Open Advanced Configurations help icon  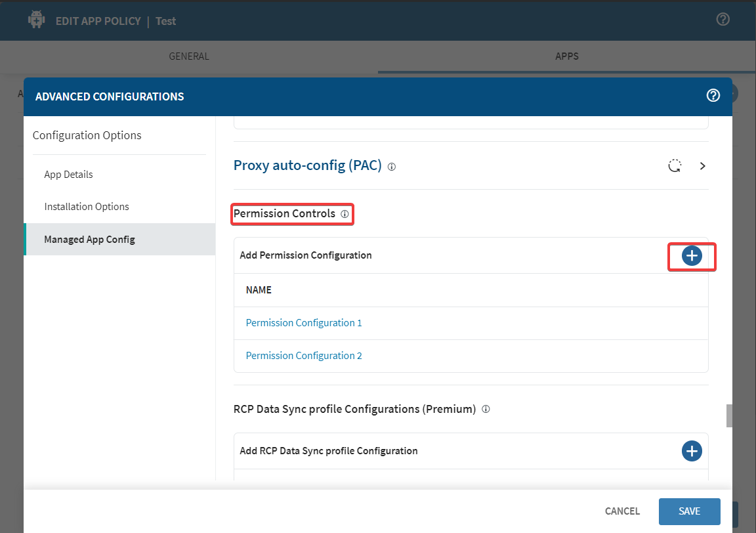(x=713, y=96)
